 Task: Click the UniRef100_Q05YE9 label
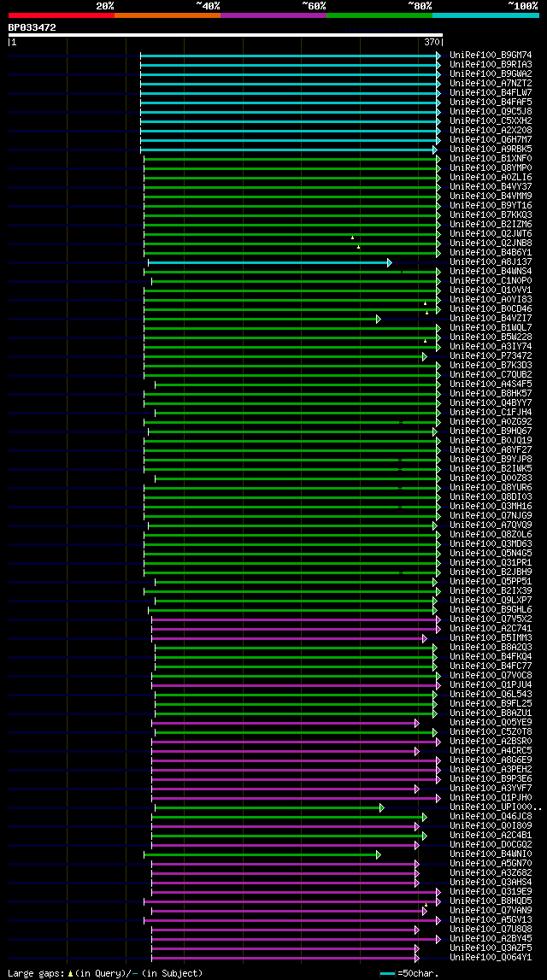click(491, 723)
